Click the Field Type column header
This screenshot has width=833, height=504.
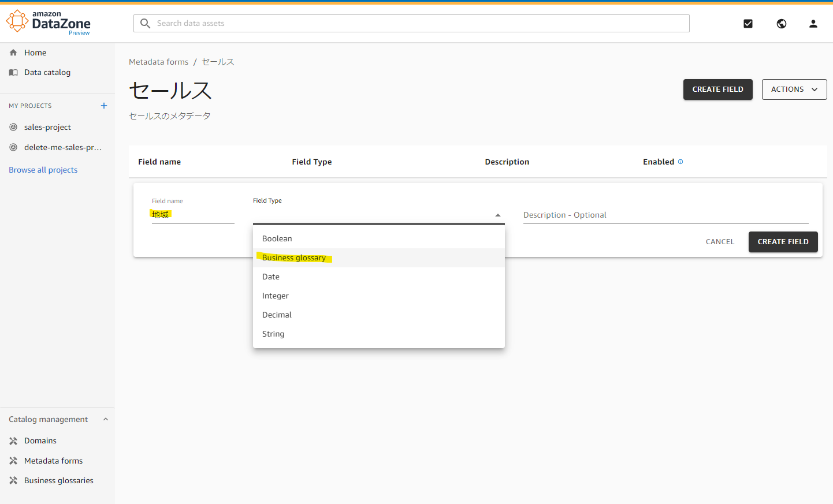point(312,162)
